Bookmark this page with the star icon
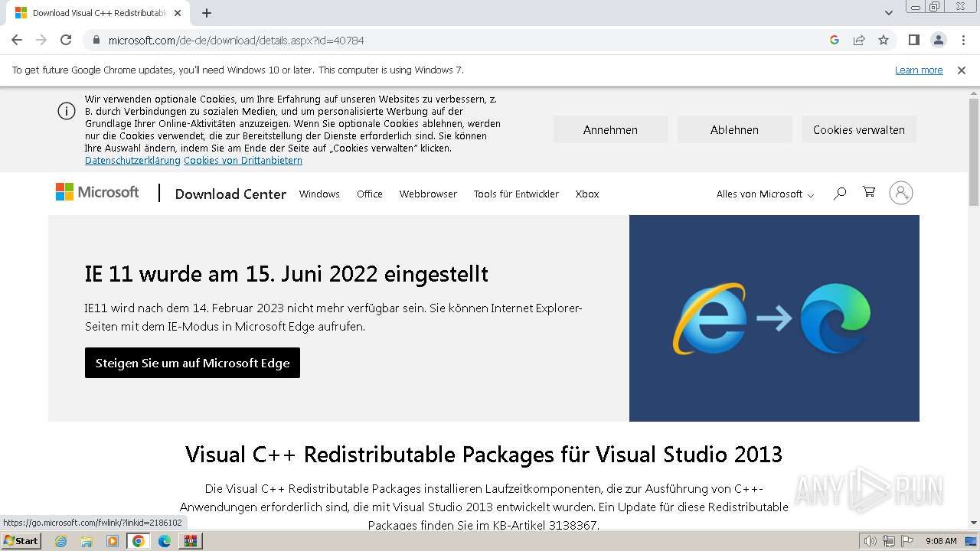980x551 pixels. click(x=884, y=40)
